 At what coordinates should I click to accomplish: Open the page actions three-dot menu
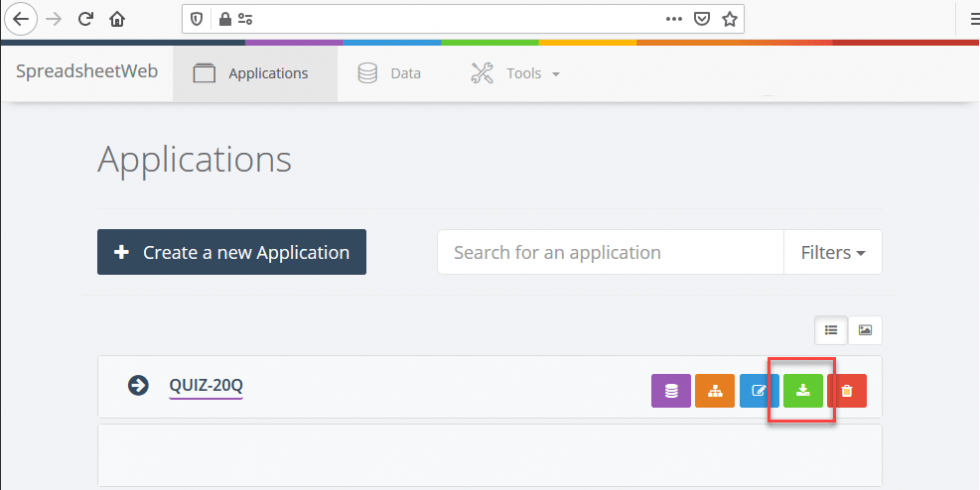[x=674, y=19]
